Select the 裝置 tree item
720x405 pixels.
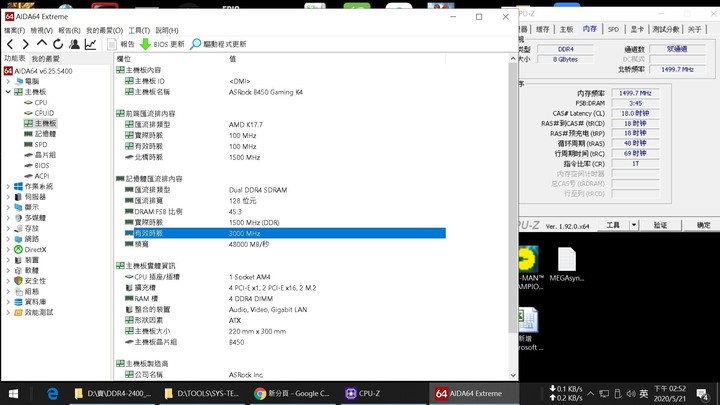tap(32, 260)
